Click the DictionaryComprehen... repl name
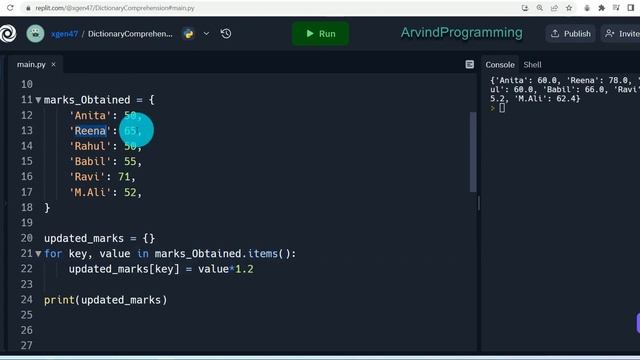Image resolution: width=640 pixels, height=360 pixels. (130, 34)
